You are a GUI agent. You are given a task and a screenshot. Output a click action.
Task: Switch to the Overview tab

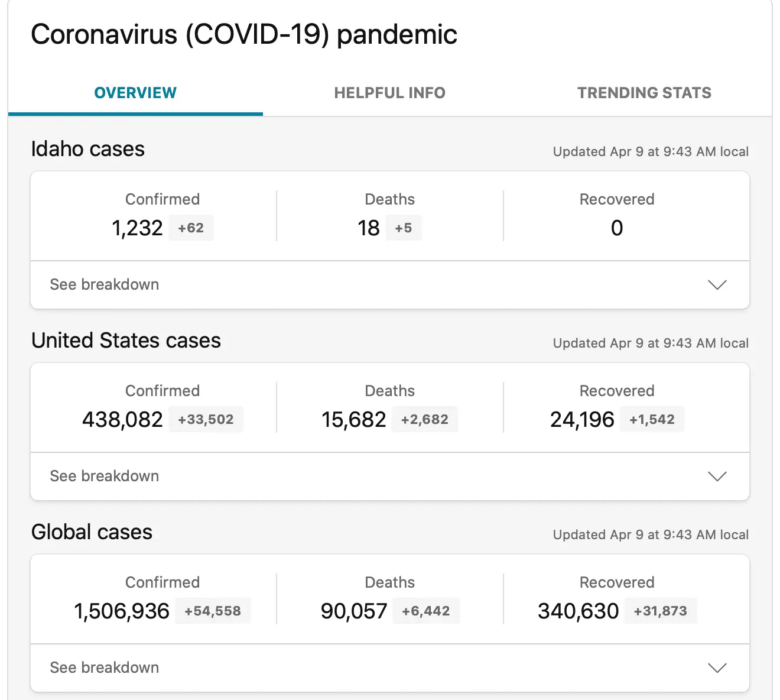(x=135, y=93)
